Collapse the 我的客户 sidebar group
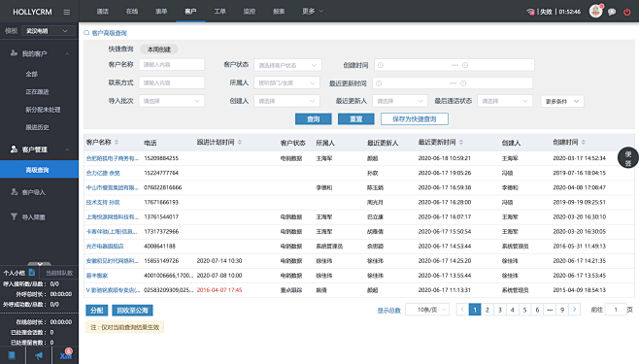 click(67, 53)
